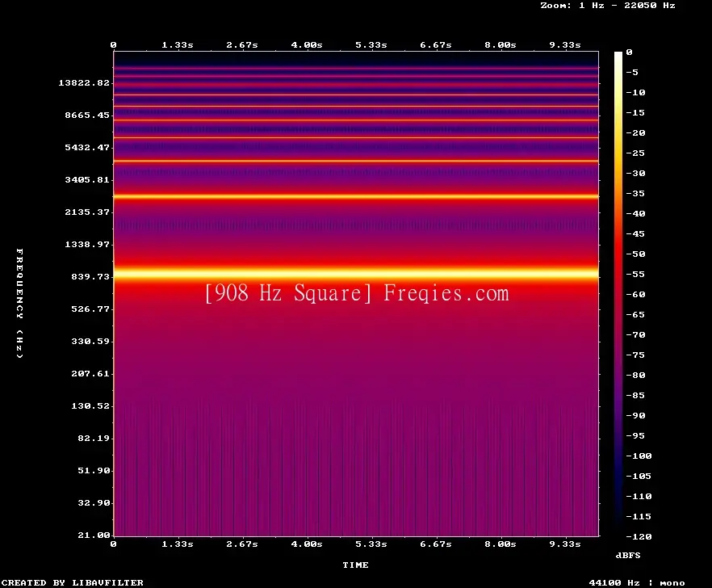Image resolution: width=712 pixels, height=588 pixels.
Task: Select the 21.00 frequency axis minimum
Action: click(94, 535)
